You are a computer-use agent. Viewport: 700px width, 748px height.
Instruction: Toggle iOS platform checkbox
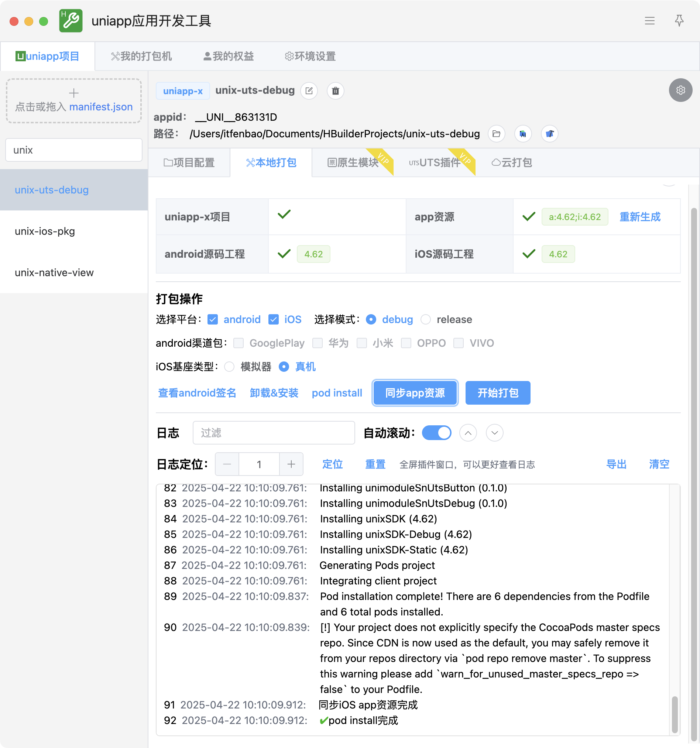click(274, 319)
